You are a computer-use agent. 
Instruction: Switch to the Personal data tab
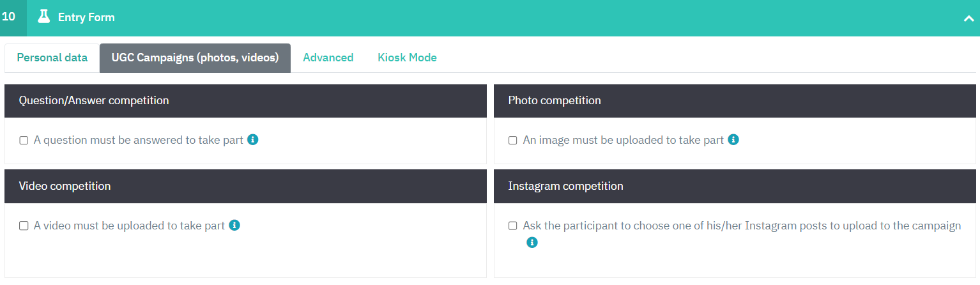pos(52,58)
